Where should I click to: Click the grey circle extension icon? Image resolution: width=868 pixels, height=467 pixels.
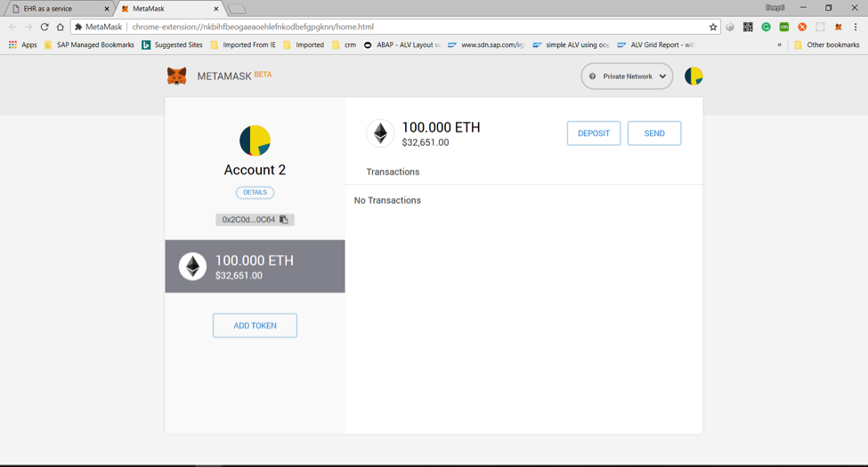730,27
